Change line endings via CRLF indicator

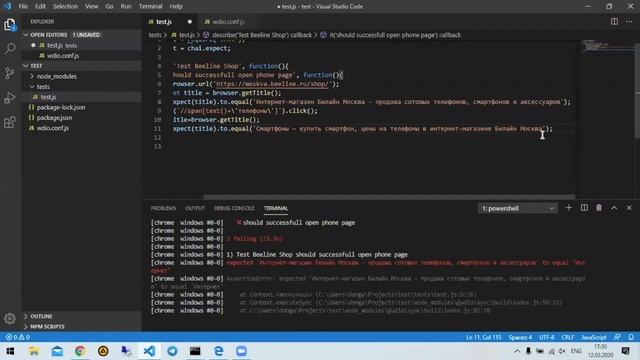568,337
